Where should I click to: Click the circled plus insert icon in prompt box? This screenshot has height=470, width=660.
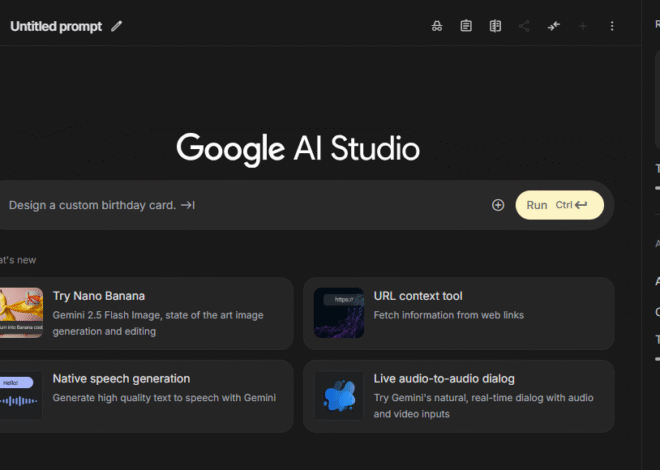pos(498,205)
